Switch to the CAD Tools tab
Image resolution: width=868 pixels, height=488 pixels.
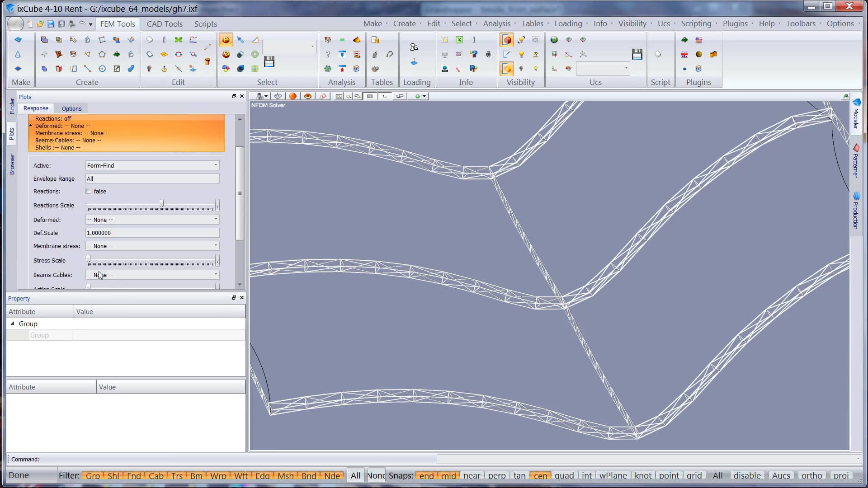point(165,24)
